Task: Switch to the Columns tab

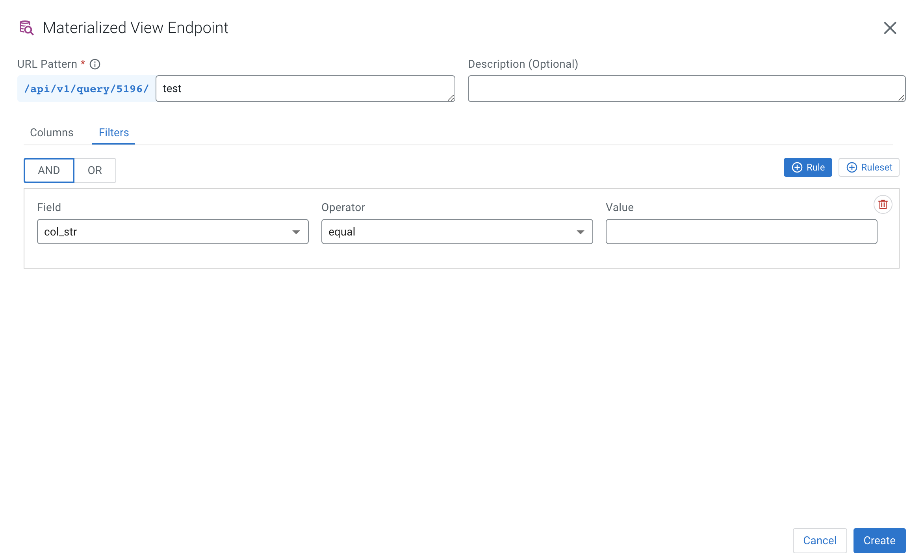Action: (x=52, y=133)
